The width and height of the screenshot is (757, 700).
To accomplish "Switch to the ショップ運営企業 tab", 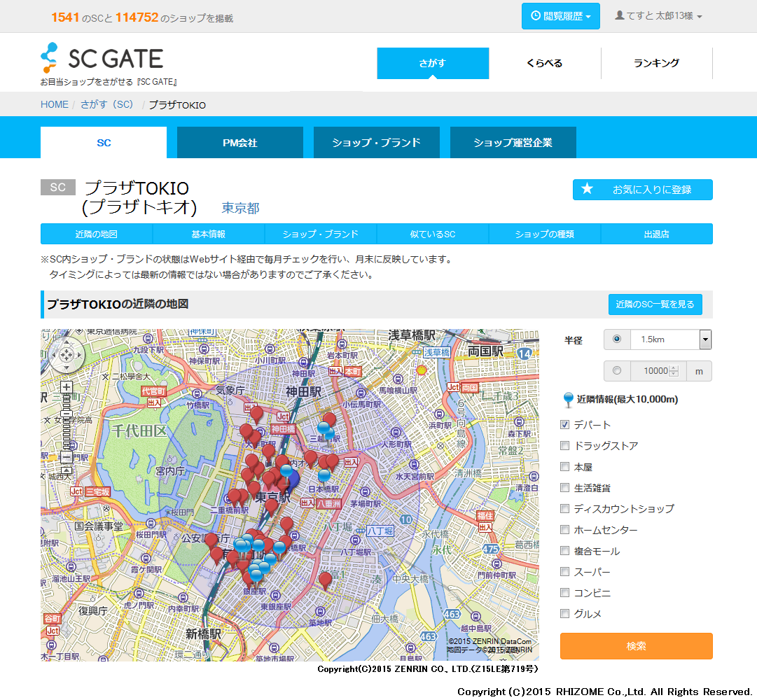I will tap(513, 143).
